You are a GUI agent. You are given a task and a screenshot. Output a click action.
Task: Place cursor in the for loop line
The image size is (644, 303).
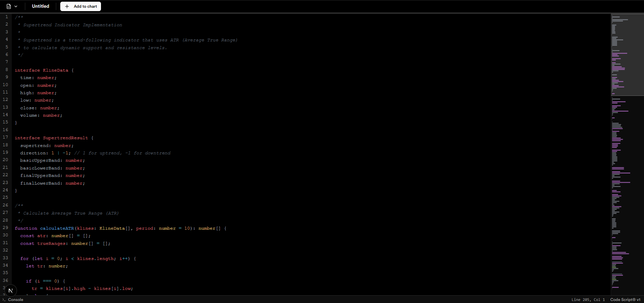click(77, 259)
